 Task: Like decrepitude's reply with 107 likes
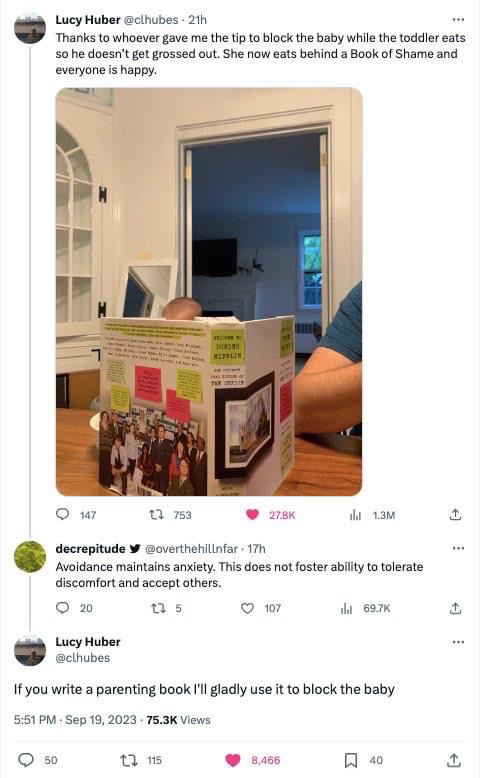(x=248, y=608)
